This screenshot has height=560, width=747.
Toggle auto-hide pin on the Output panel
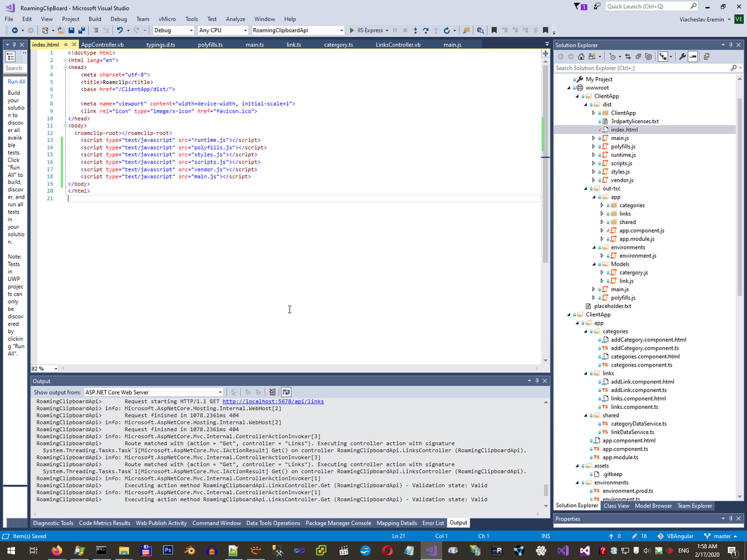pos(537,381)
